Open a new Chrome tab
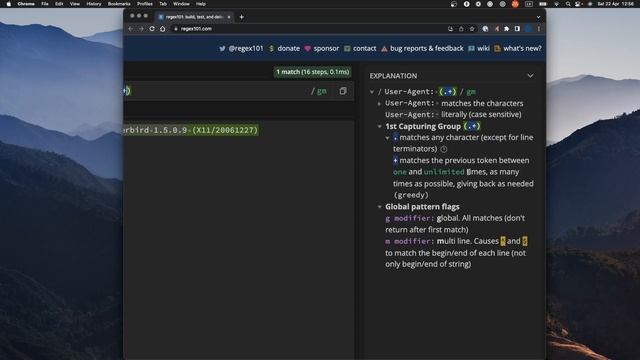The image size is (640, 360). pos(242,17)
